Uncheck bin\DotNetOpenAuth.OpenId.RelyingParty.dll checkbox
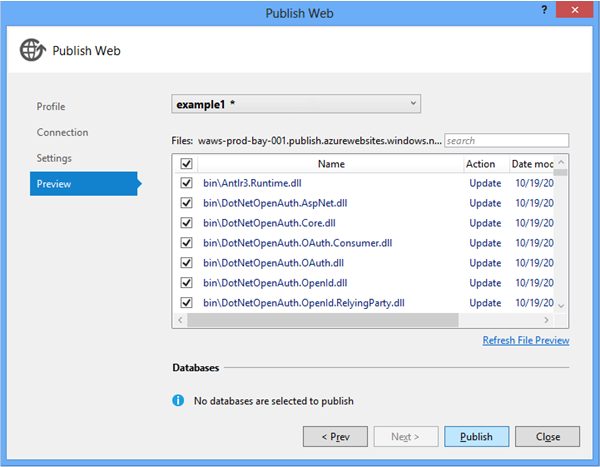 (186, 302)
